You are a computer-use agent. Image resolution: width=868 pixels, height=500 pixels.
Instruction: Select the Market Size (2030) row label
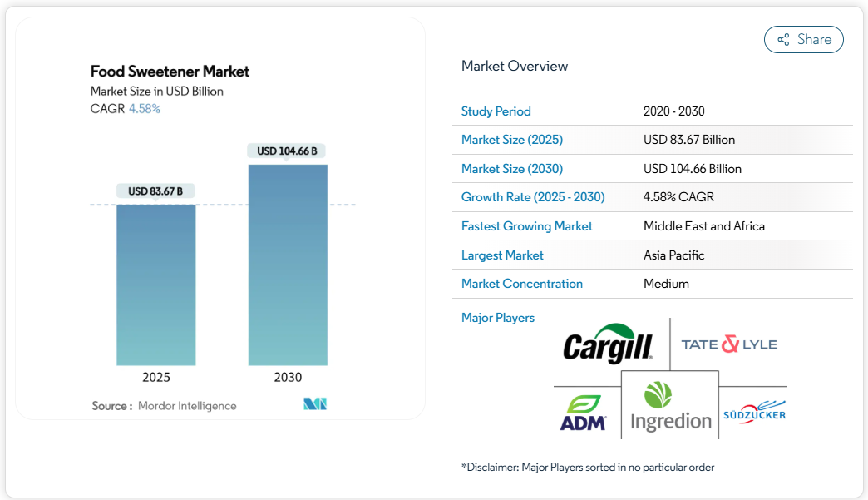511,169
